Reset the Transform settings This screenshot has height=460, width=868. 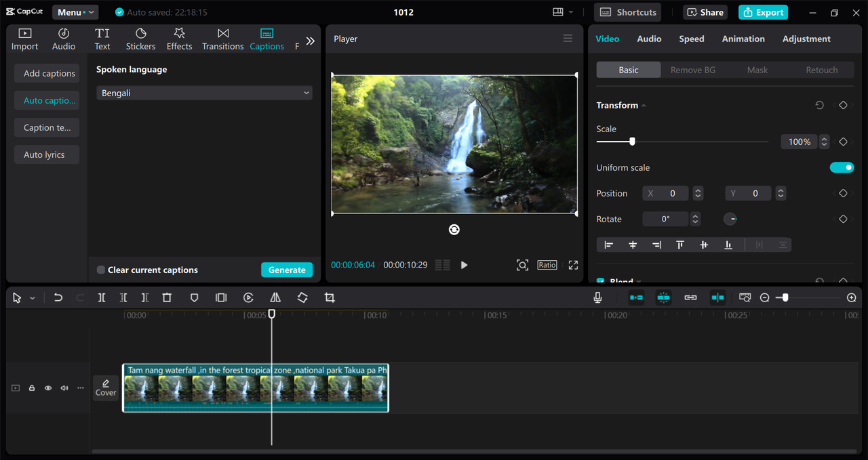[819, 106]
